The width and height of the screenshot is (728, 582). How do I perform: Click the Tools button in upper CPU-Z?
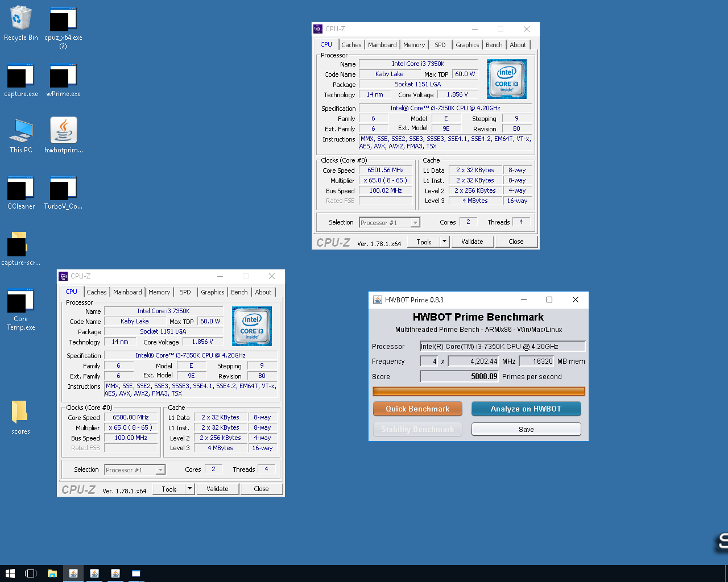(424, 242)
